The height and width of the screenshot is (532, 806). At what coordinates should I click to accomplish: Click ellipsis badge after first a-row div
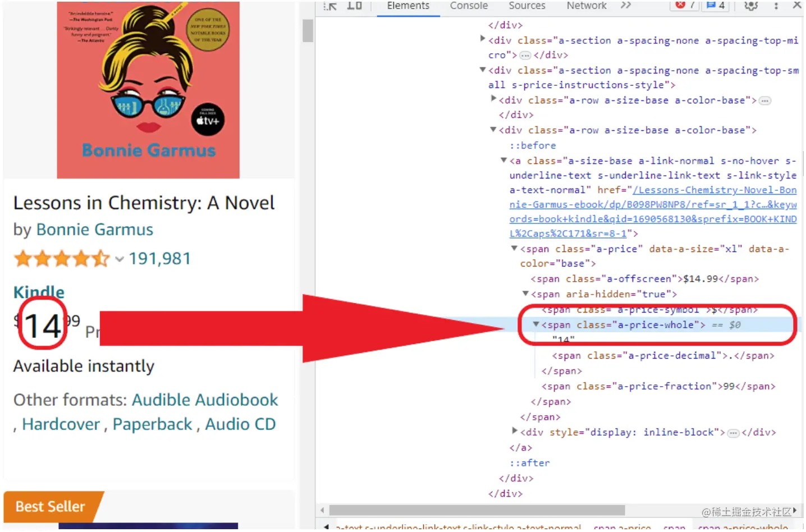[x=765, y=101]
